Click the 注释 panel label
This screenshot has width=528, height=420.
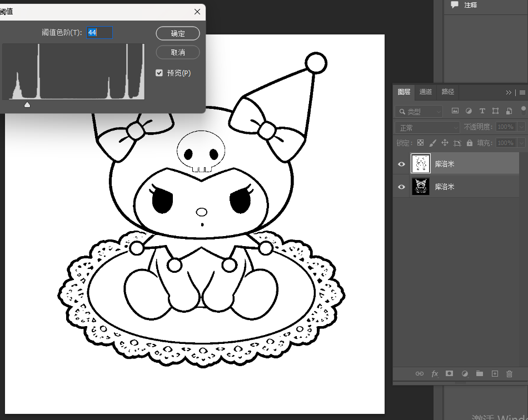(x=470, y=5)
